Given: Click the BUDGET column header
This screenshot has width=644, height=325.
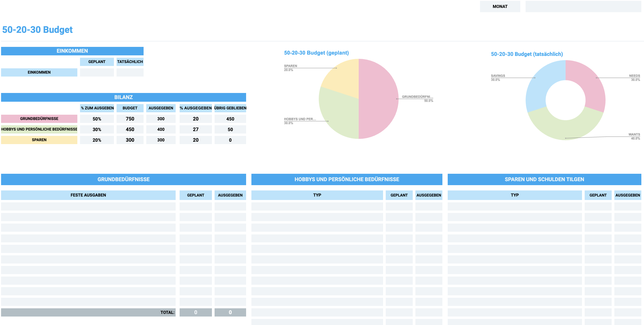Looking at the screenshot, I should coord(130,108).
